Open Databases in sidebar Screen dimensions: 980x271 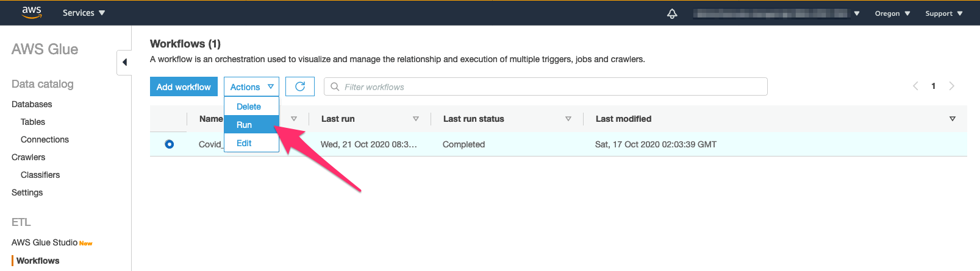pos(32,104)
